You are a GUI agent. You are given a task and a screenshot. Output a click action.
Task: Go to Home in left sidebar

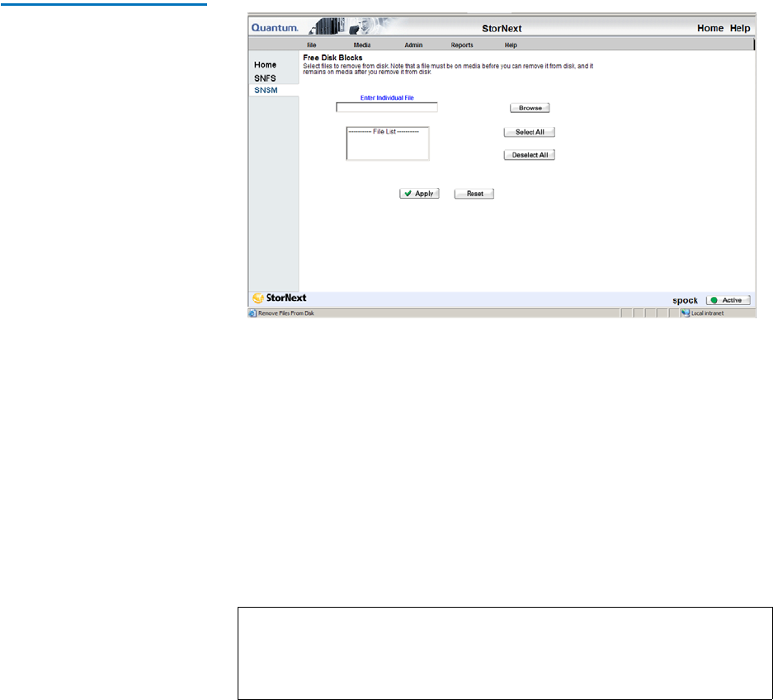tap(265, 64)
